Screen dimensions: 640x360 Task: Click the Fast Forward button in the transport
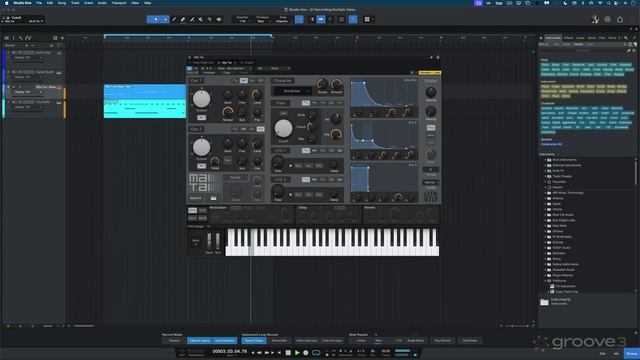click(x=267, y=353)
